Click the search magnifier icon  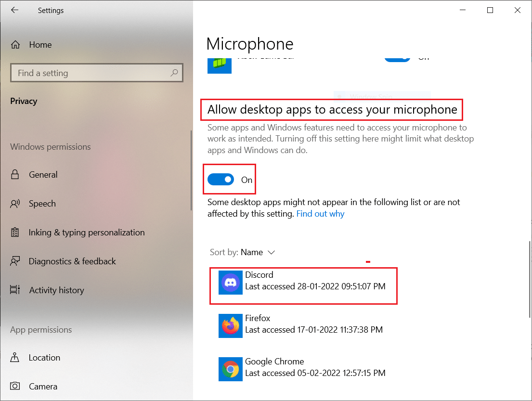pos(174,73)
